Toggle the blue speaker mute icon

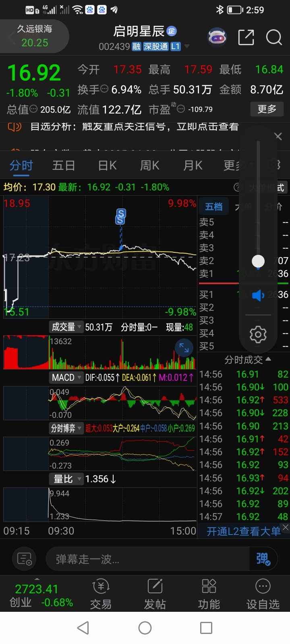pos(258,296)
